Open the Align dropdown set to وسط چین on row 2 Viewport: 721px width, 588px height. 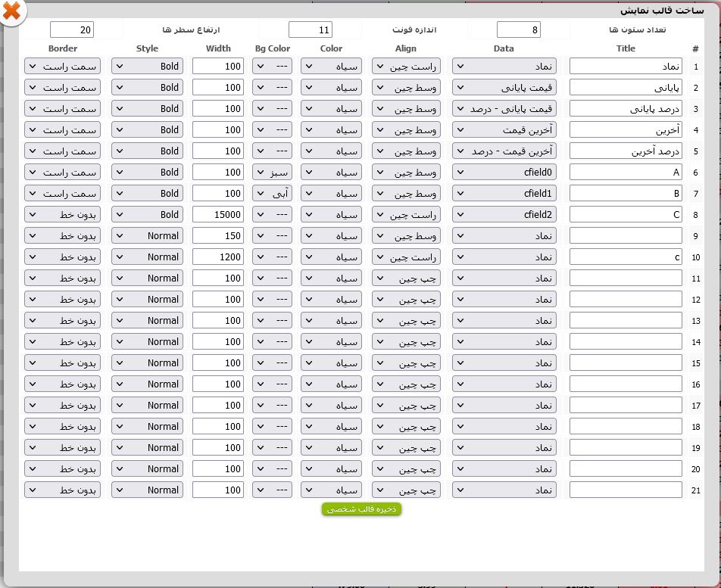point(406,87)
